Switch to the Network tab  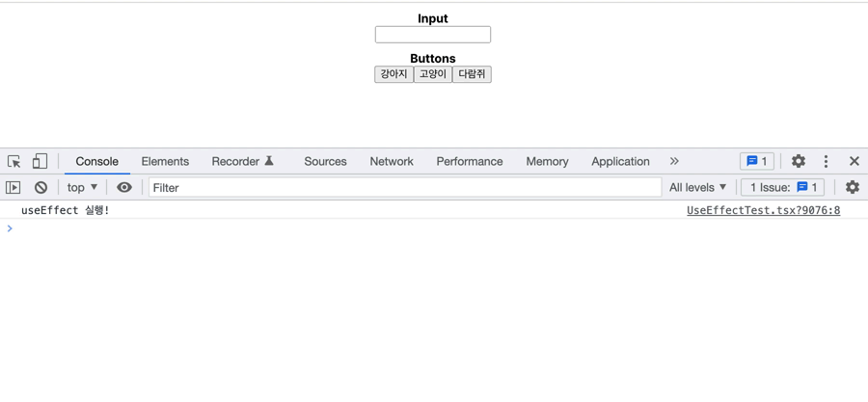coord(392,162)
